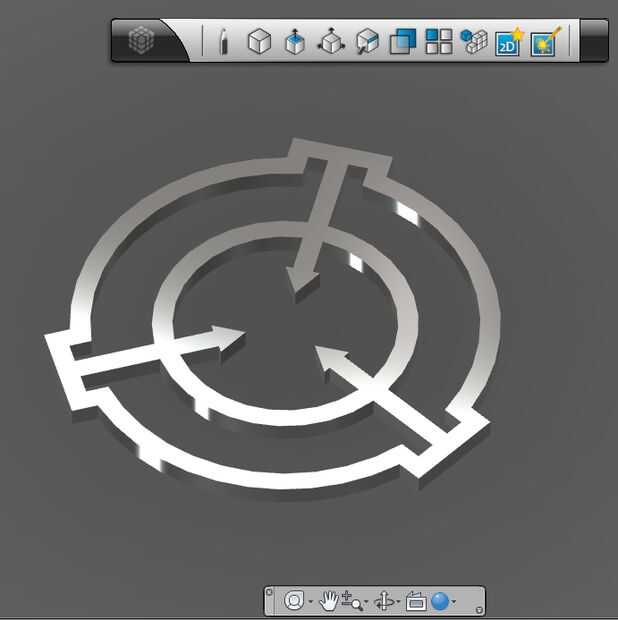This screenshot has width=618, height=620.
Task: Click the overlapping blue squares icon
Action: pos(403,41)
